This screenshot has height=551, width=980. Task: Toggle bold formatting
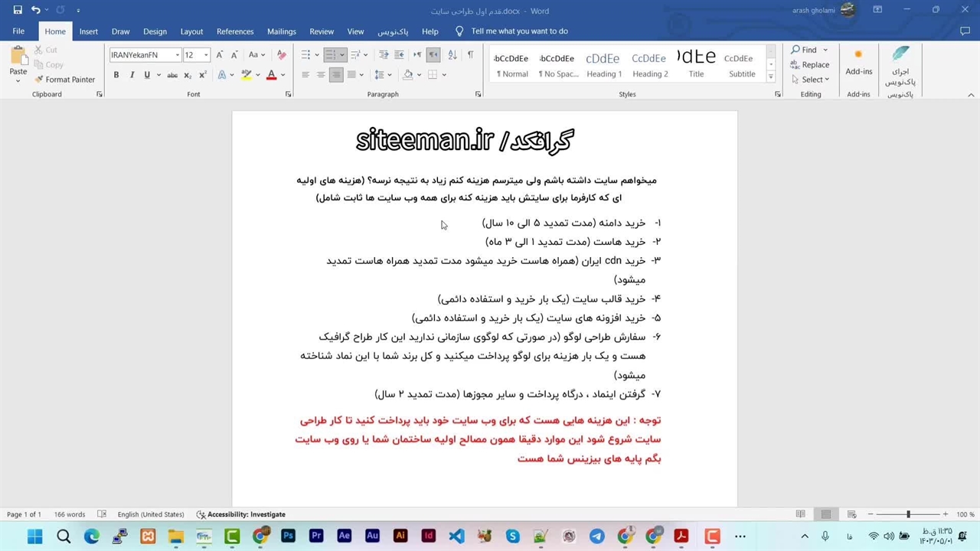point(116,75)
